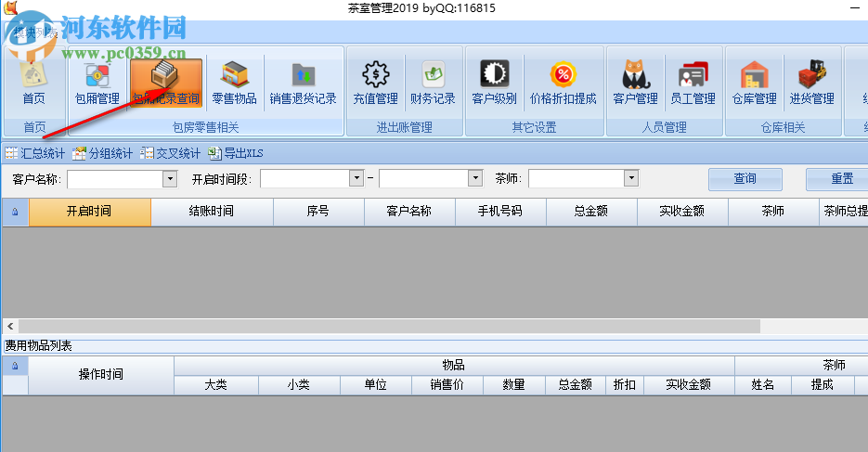Click the 重置 reset button
This screenshot has height=452, width=868.
point(837,179)
